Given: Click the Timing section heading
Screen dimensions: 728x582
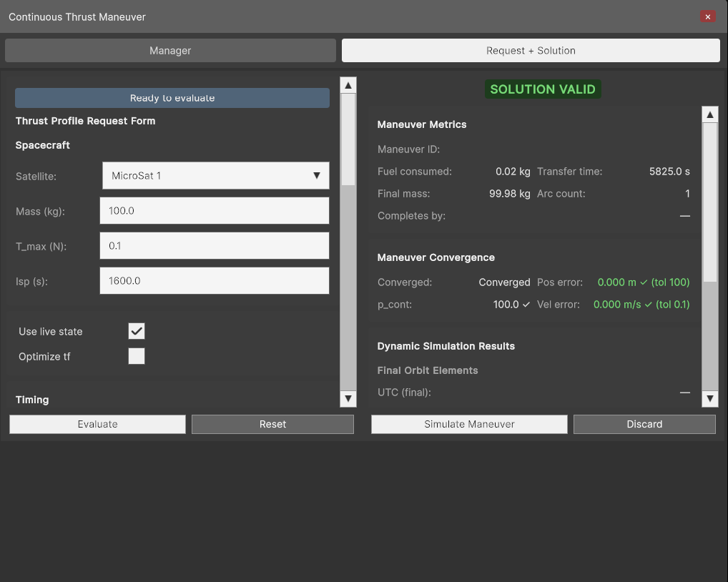Looking at the screenshot, I should click(32, 400).
